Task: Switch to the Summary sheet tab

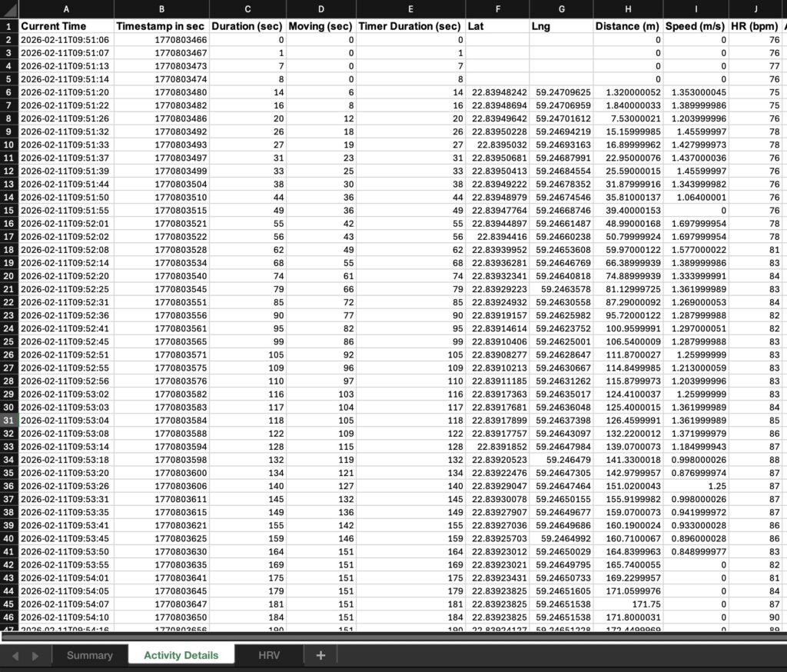Action: tap(90, 655)
